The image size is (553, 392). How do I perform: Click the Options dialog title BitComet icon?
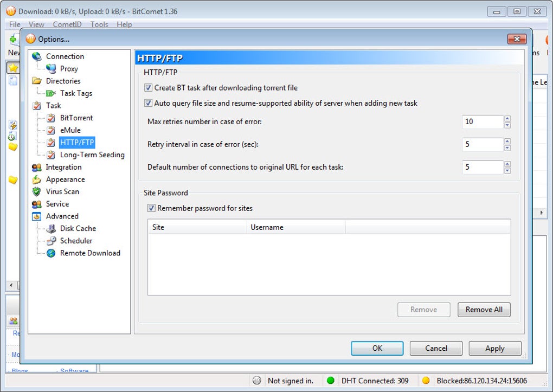tap(31, 39)
